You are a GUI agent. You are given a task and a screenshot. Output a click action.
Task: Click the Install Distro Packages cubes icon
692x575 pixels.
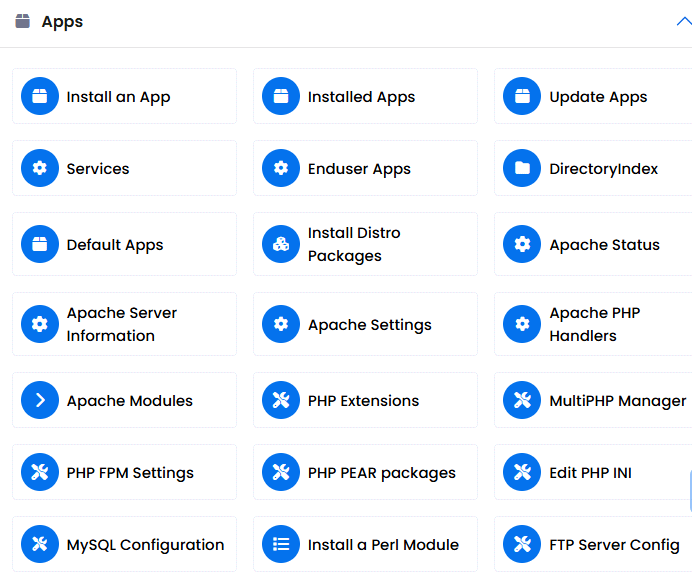281,244
